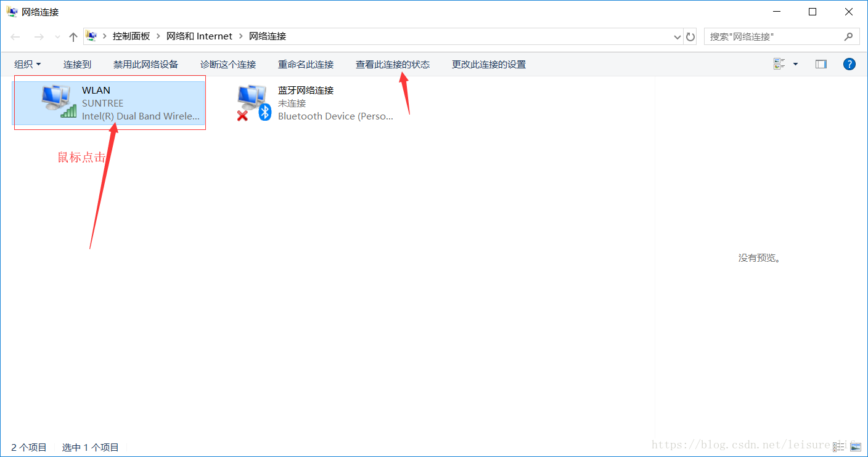The image size is (868, 457).
Task: Refresh the network connections list
Action: tap(691, 37)
